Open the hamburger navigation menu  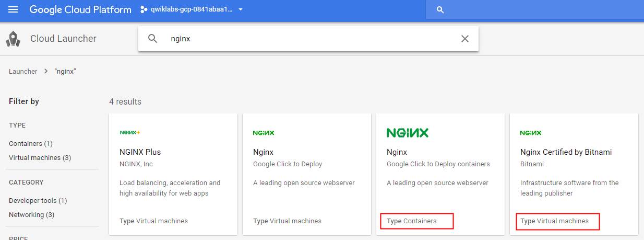tap(13, 10)
